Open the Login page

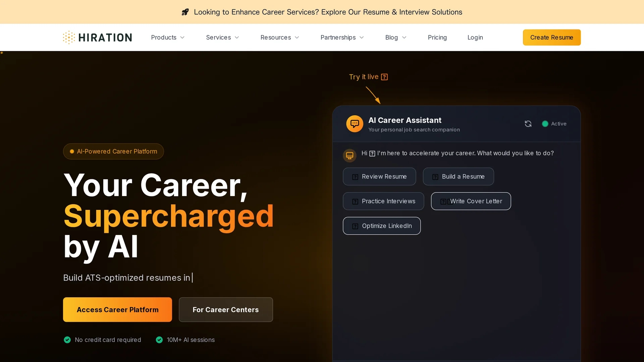[475, 38]
